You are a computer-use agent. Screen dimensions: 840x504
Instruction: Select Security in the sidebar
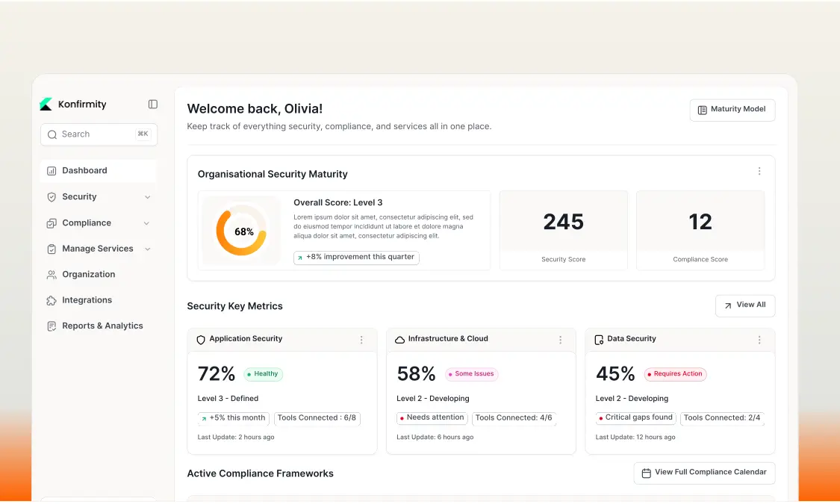[99, 196]
